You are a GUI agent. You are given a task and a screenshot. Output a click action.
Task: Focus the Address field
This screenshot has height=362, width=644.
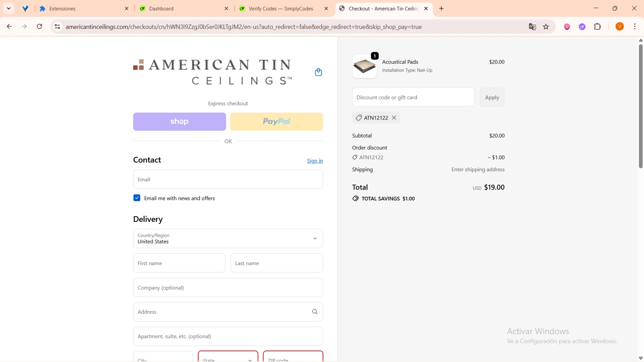point(228,312)
